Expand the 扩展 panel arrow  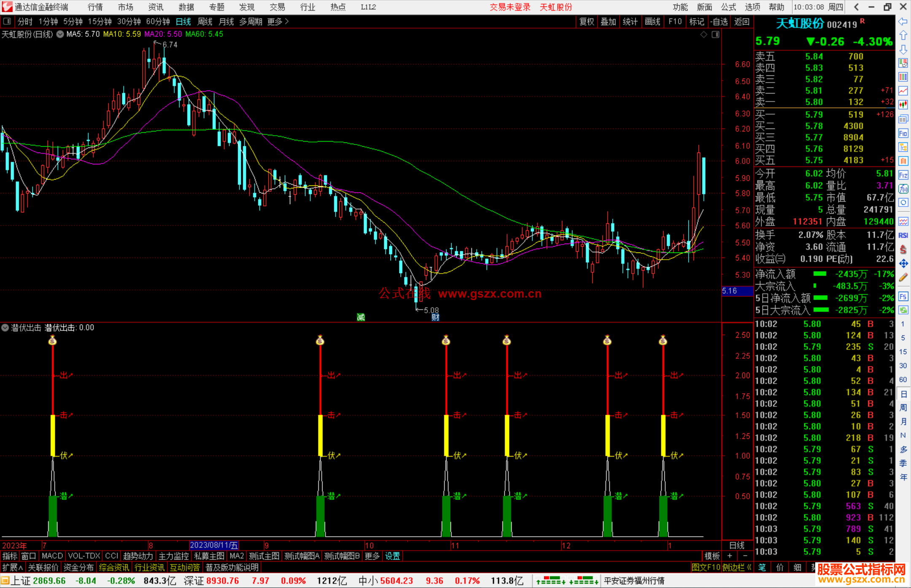point(21,568)
